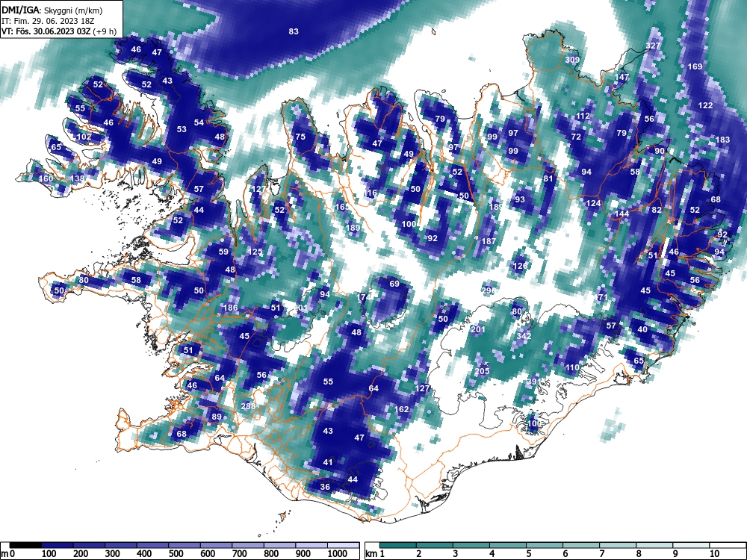Click the 'VT: Fös. 30.06.2023 03Z (+9 h)' line
This screenshot has width=747, height=560.
pos(59,31)
